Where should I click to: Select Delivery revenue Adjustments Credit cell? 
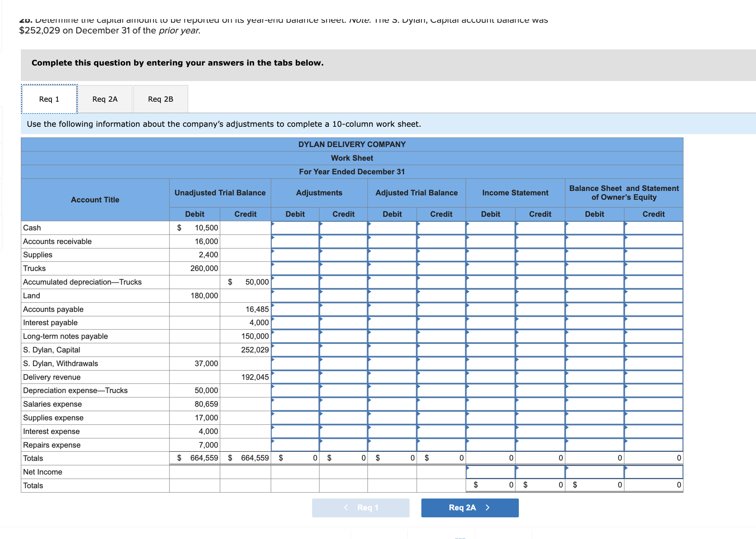point(343,377)
